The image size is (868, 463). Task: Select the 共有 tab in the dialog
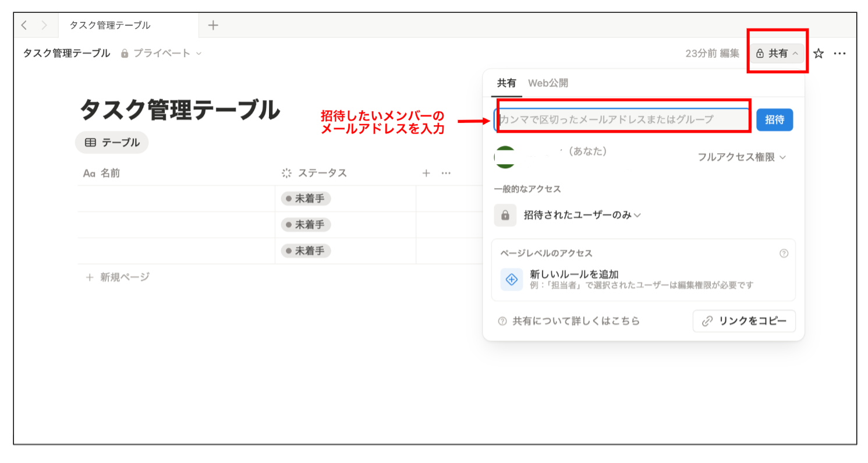(x=505, y=83)
